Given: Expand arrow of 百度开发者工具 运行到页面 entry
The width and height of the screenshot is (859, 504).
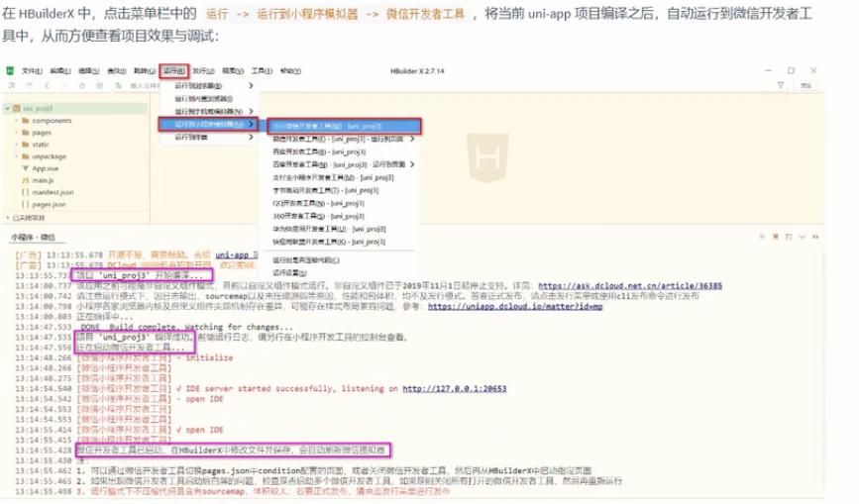Looking at the screenshot, I should pyautogui.click(x=412, y=164).
